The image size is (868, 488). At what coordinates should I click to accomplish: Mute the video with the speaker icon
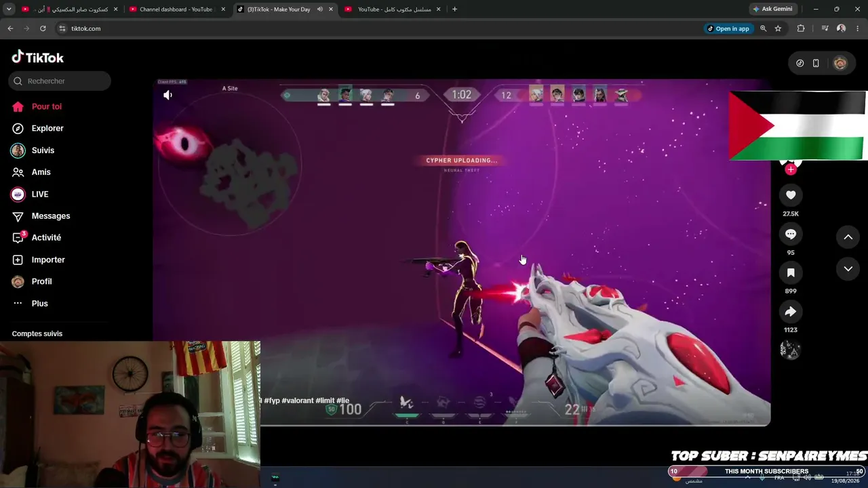point(168,96)
